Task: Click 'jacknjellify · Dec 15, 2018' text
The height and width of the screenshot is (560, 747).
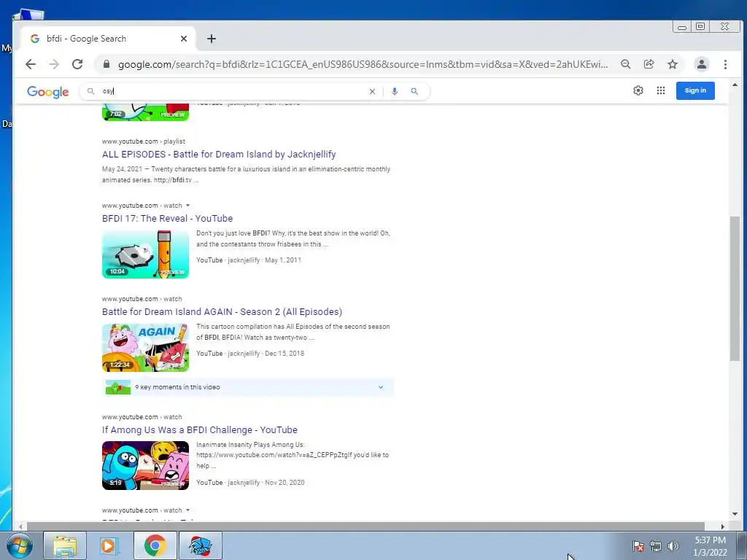Action: click(266, 354)
